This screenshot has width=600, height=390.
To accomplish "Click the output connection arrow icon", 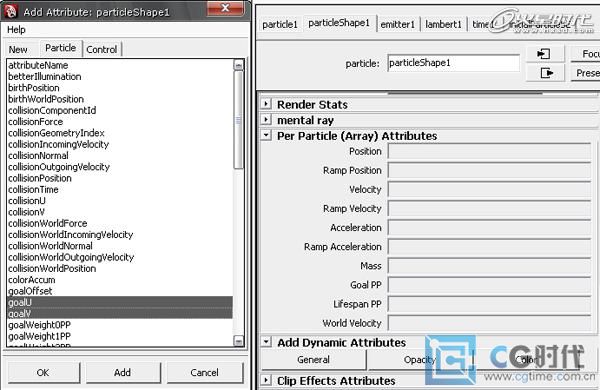I will pos(545,73).
